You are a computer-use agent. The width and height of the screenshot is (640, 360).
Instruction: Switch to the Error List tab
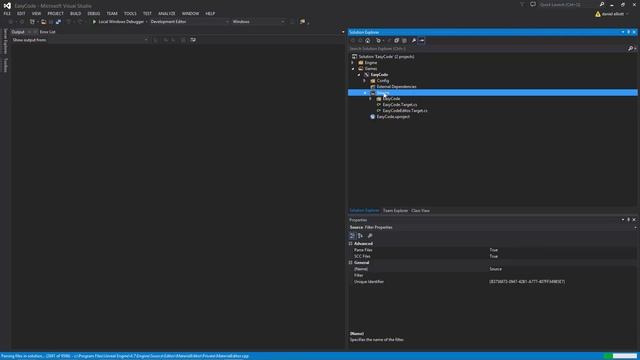47,32
